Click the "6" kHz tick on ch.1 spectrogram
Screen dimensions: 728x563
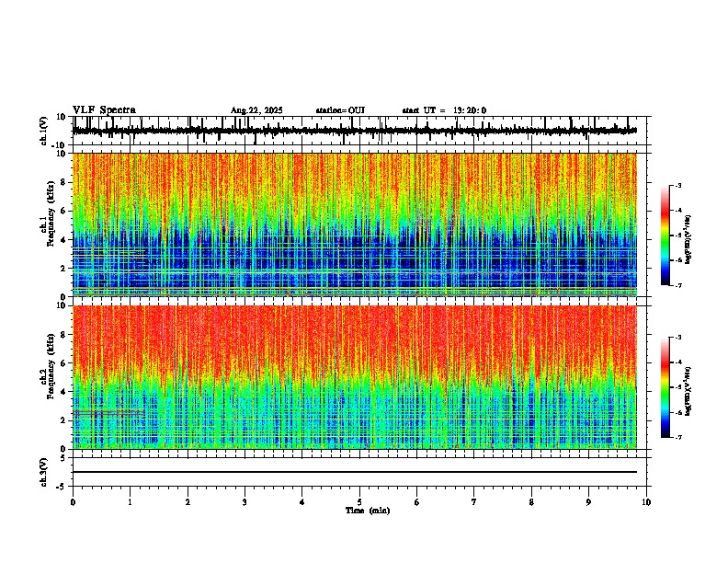64,211
